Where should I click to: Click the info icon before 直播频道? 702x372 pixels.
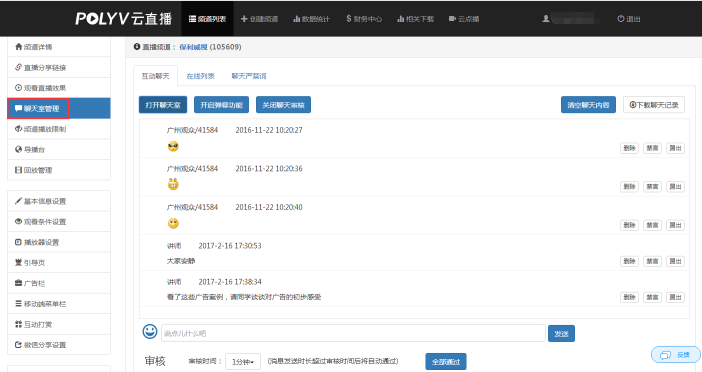click(x=137, y=47)
